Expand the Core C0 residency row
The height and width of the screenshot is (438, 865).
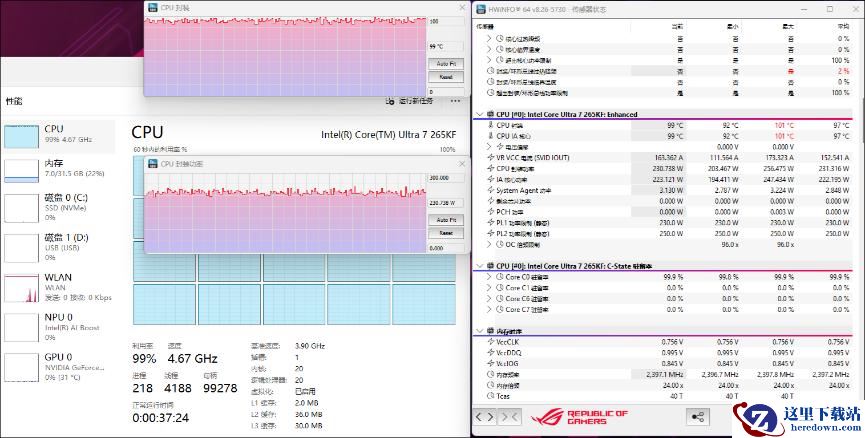click(x=488, y=277)
